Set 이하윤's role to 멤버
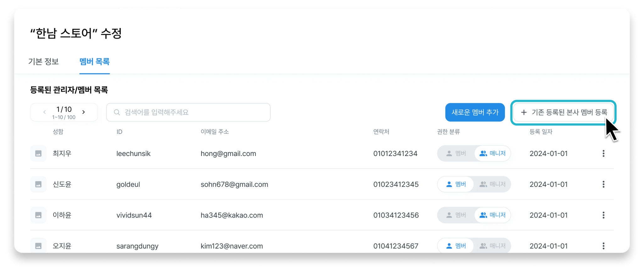 pyautogui.click(x=456, y=215)
